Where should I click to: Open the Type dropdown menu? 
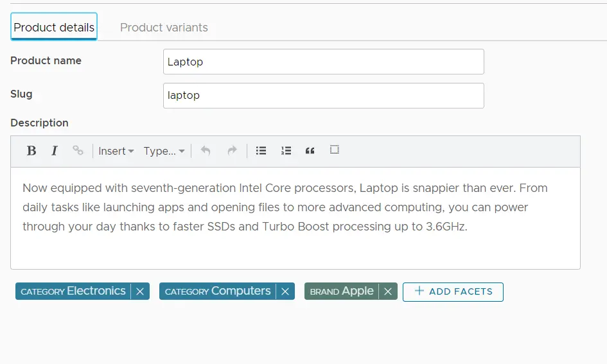pyautogui.click(x=164, y=151)
